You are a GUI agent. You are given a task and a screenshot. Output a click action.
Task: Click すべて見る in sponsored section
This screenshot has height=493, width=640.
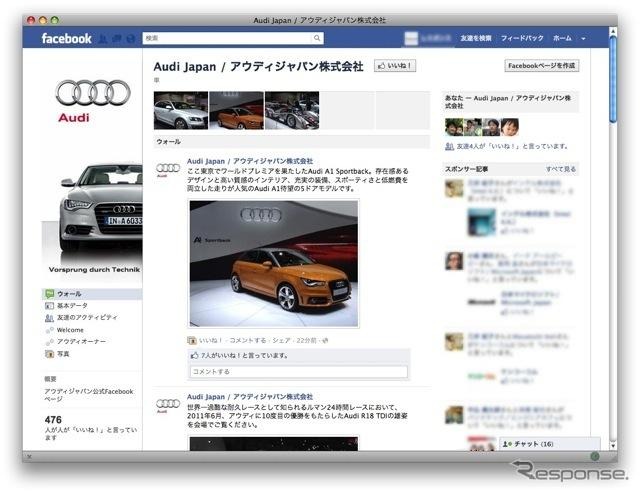[x=561, y=169]
